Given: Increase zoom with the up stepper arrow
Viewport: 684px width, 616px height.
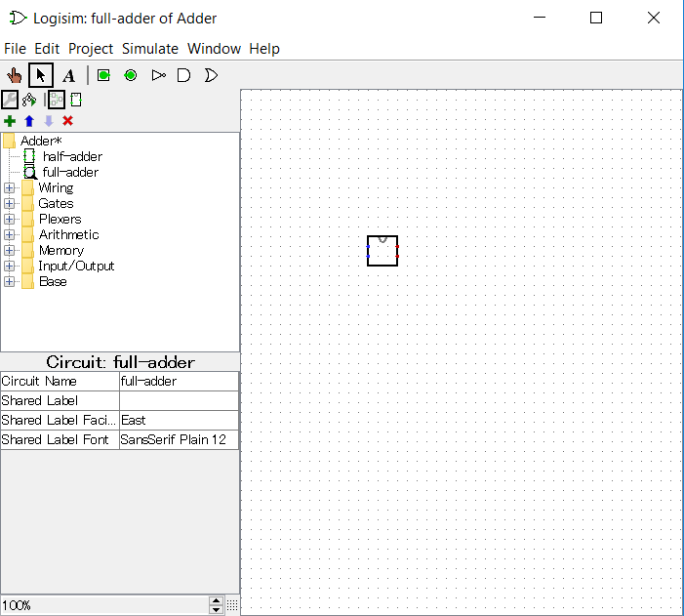Looking at the screenshot, I should tap(217, 601).
